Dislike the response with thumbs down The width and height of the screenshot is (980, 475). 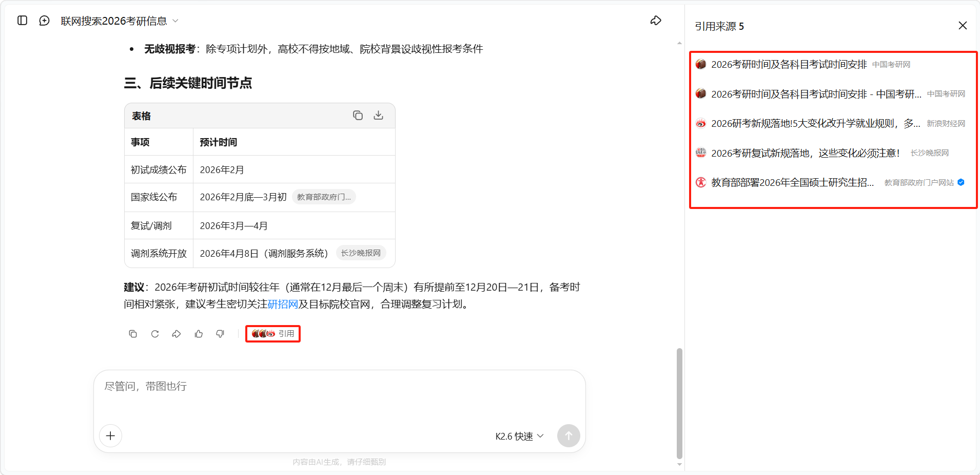tap(220, 334)
